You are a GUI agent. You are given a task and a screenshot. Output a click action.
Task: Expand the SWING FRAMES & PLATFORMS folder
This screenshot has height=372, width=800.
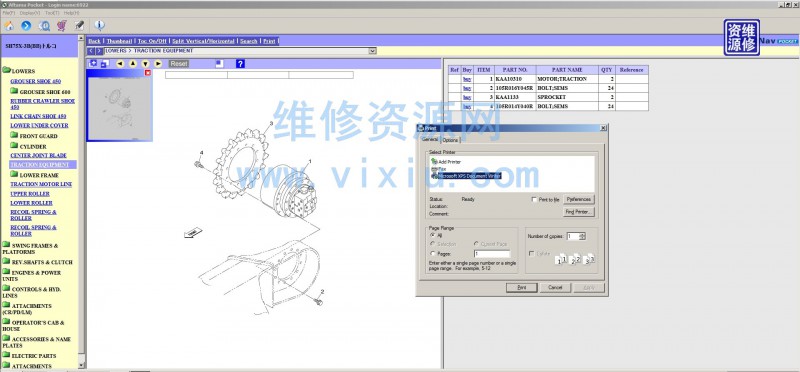pos(30,249)
